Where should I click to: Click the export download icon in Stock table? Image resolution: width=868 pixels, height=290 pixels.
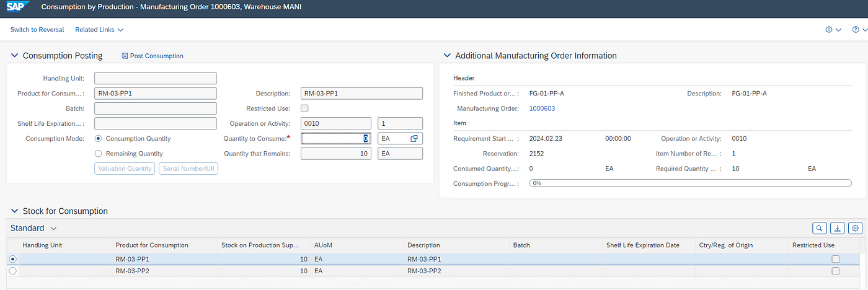[838, 228]
